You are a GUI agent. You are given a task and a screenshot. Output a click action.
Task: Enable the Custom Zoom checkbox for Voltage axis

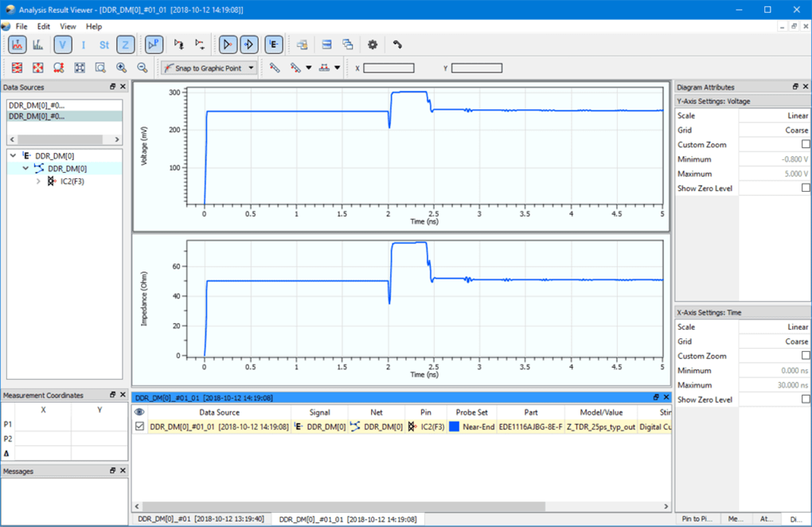point(804,144)
